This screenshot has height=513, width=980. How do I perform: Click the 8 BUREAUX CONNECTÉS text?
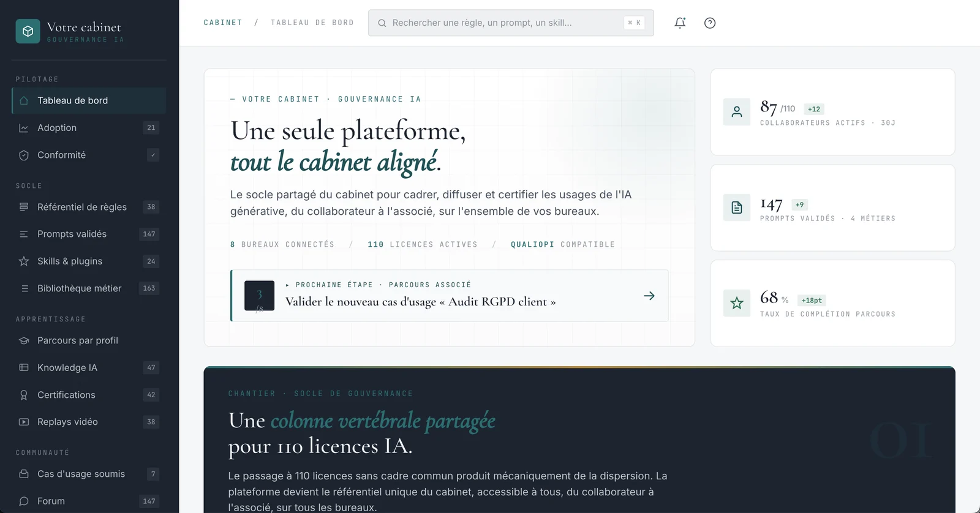pos(282,244)
